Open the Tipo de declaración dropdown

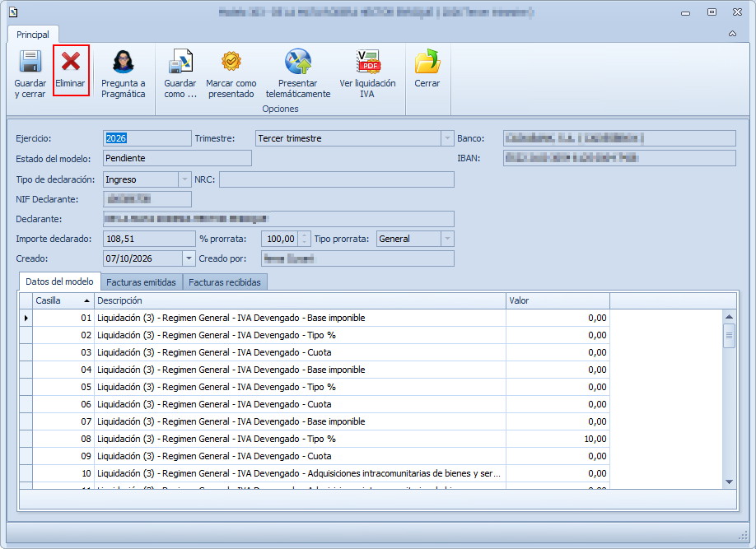(x=184, y=179)
